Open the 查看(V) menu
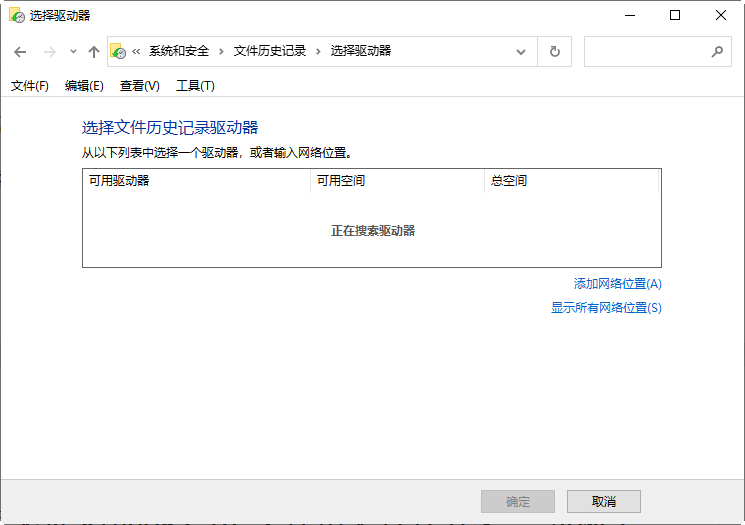The height and width of the screenshot is (525, 745). (x=139, y=86)
